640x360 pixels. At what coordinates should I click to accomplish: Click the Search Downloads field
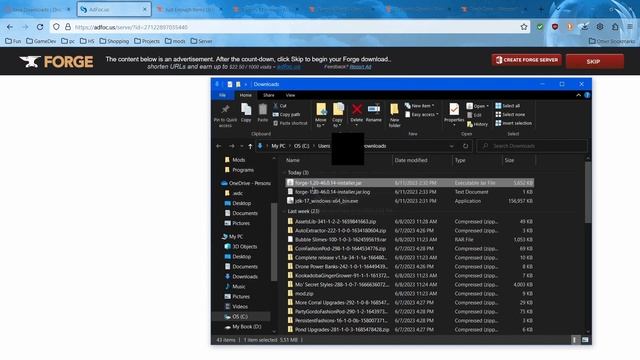coord(532,146)
